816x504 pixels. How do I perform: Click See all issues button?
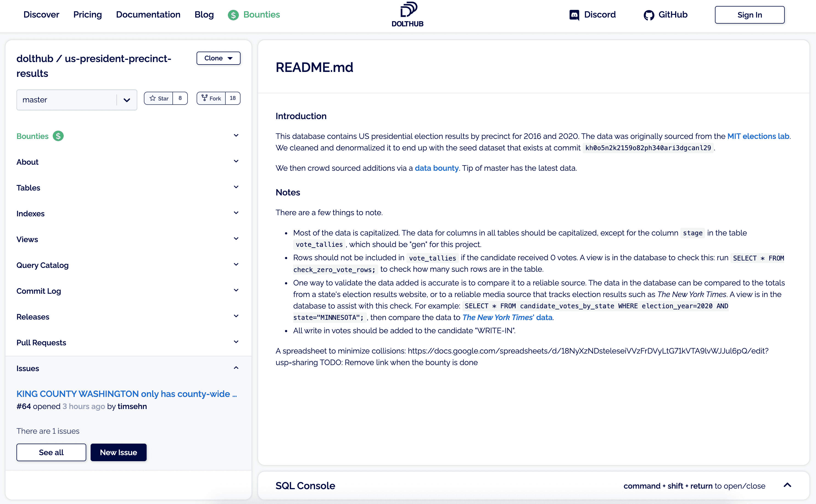tap(51, 452)
